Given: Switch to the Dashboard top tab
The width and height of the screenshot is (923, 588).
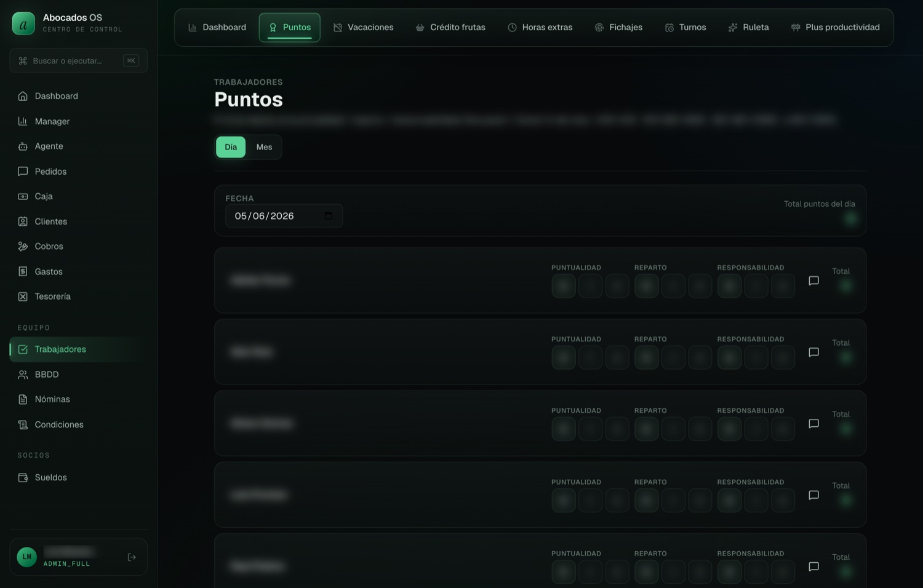Looking at the screenshot, I should point(217,27).
